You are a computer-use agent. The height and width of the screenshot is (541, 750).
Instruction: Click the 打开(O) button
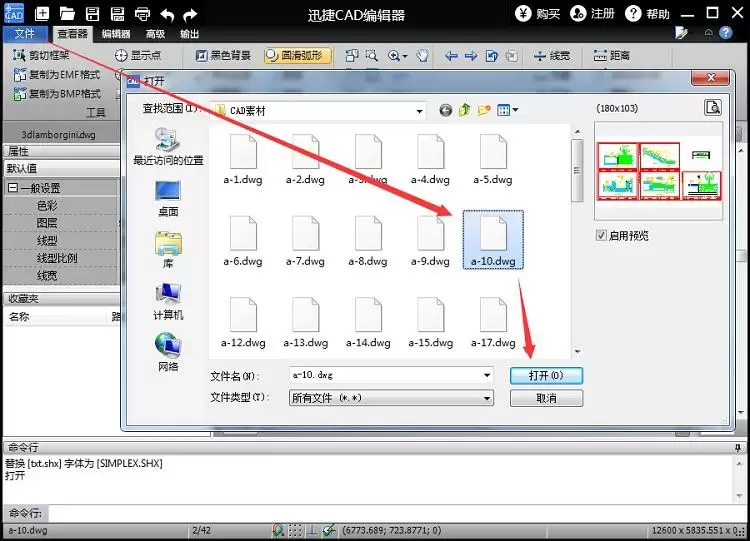point(546,375)
